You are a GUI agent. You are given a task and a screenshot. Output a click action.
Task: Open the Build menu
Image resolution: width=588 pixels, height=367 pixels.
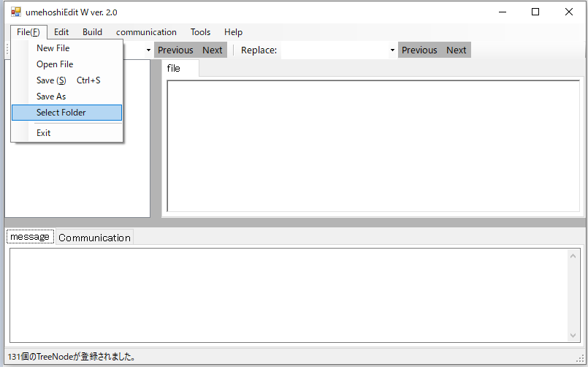tap(92, 32)
